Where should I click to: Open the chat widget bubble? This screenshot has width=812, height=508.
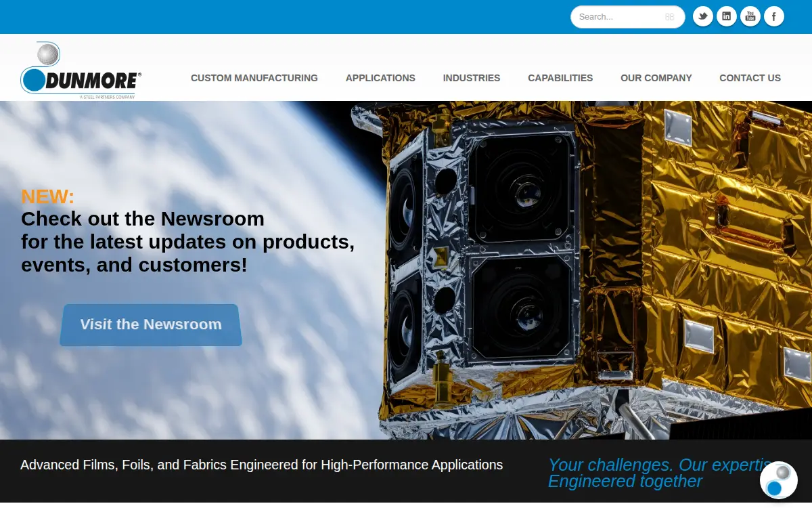coord(779,480)
